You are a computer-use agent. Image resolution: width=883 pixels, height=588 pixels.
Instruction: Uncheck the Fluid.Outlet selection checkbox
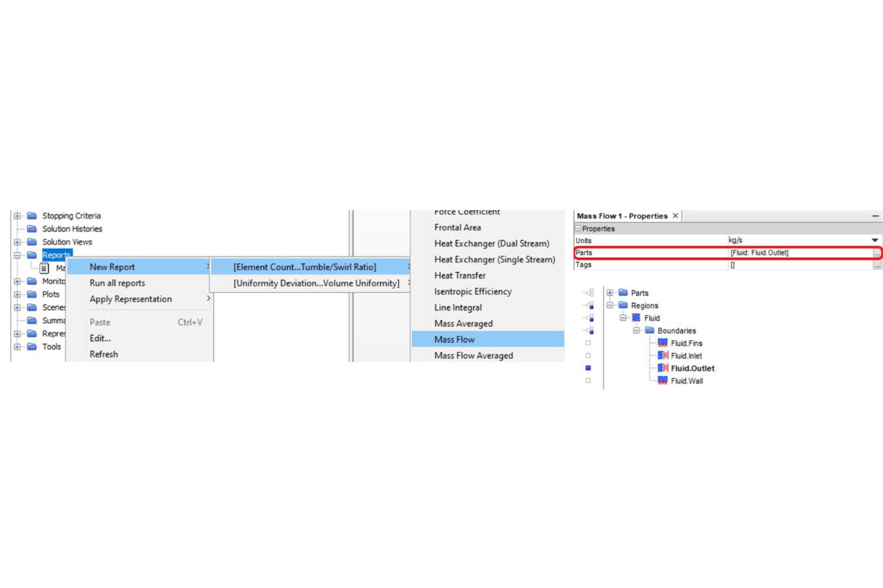tap(588, 368)
